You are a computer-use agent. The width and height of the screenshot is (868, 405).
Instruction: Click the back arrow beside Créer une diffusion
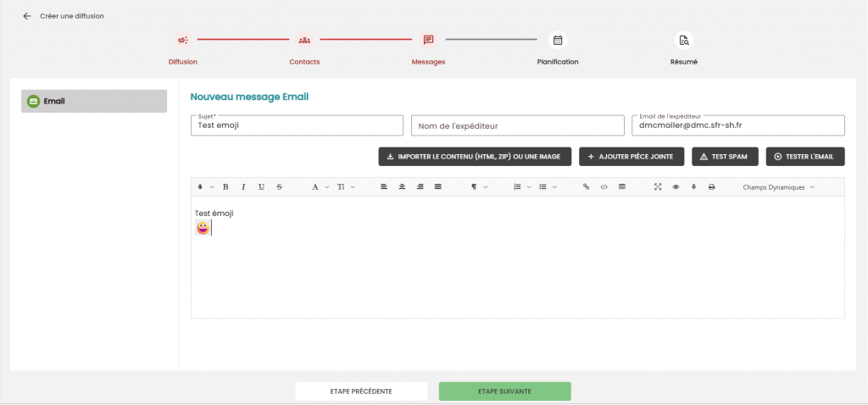tap(26, 16)
